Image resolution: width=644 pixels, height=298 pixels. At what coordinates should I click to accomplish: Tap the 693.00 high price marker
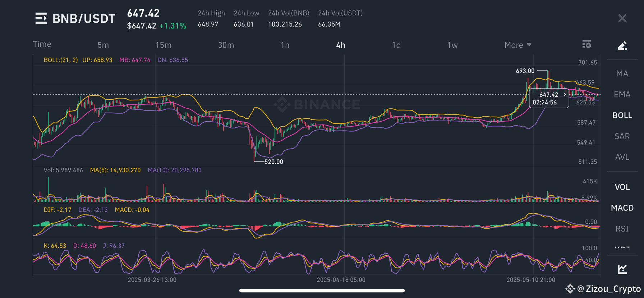click(x=525, y=71)
